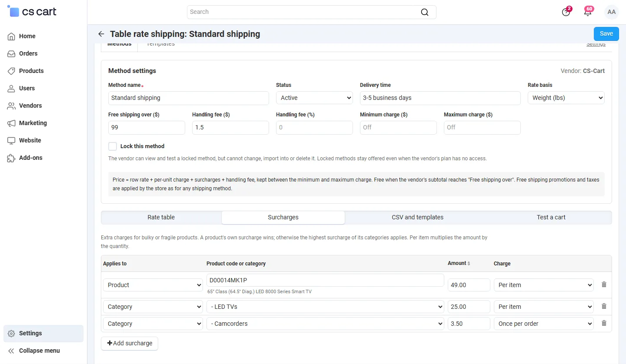Viewport: 626px width, 364px height.
Task: Go back using the arrow icon
Action: pyautogui.click(x=101, y=34)
